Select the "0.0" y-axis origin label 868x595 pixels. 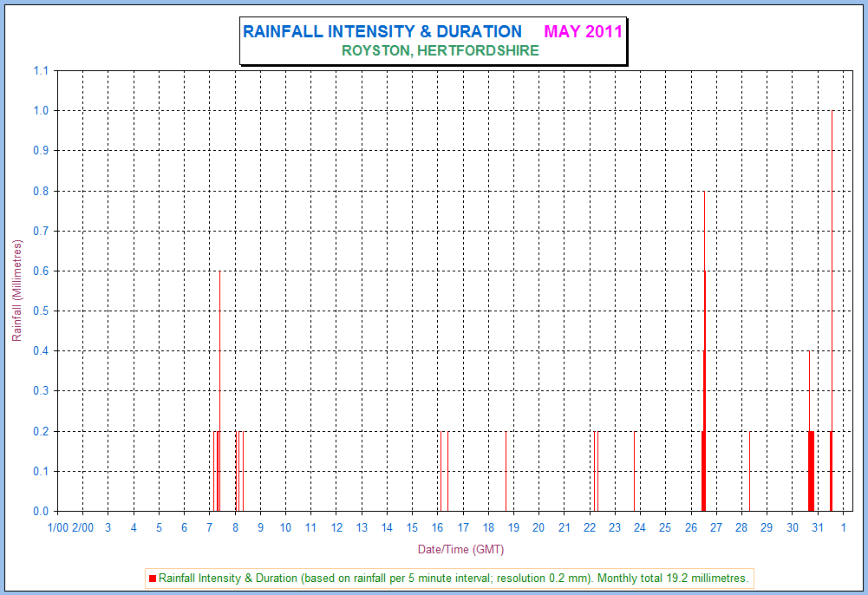41,511
